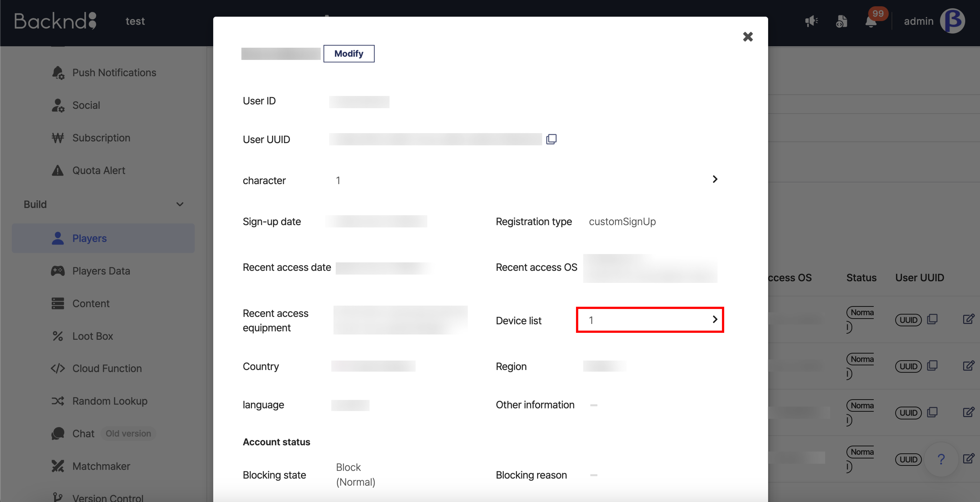Click the Status column header

pyautogui.click(x=861, y=278)
